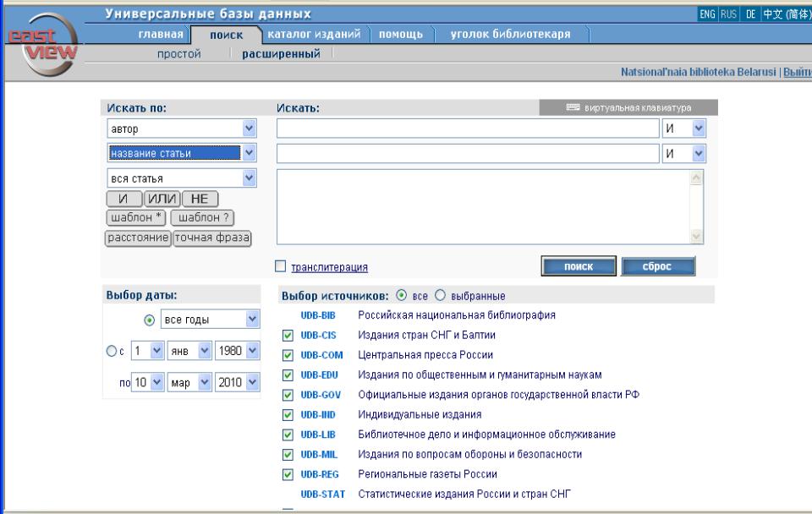This screenshot has width=812, height=514.
Task: Uncheck the UDB-LIB checkbox
Action: 288,435
